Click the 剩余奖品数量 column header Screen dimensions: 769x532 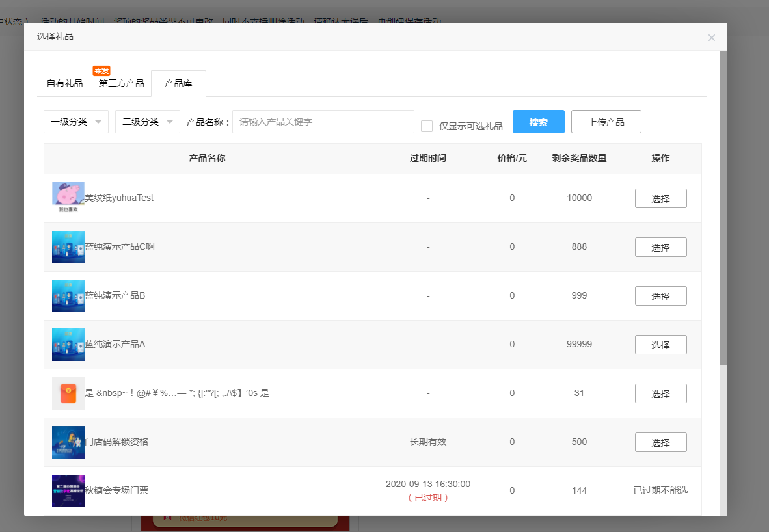point(579,159)
